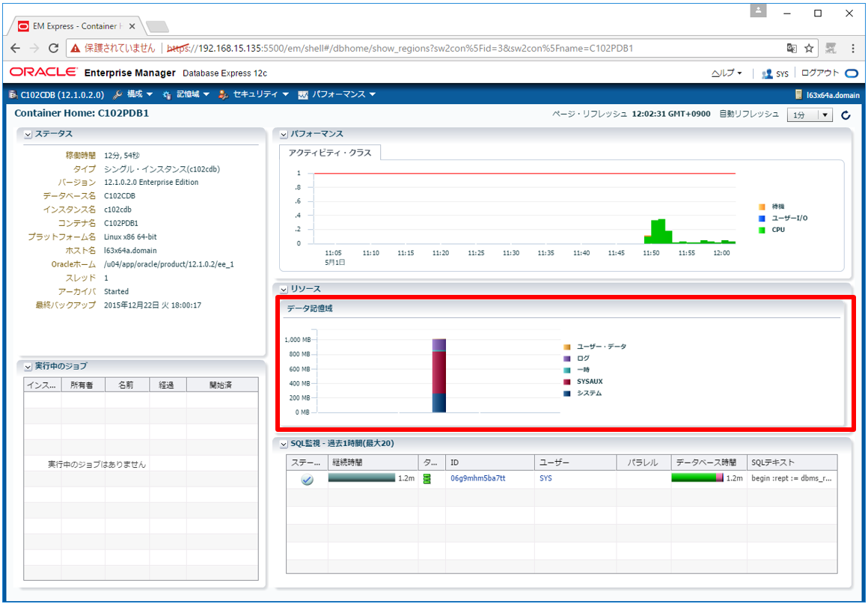Click the SYS user link in SQL monitor

(x=545, y=478)
